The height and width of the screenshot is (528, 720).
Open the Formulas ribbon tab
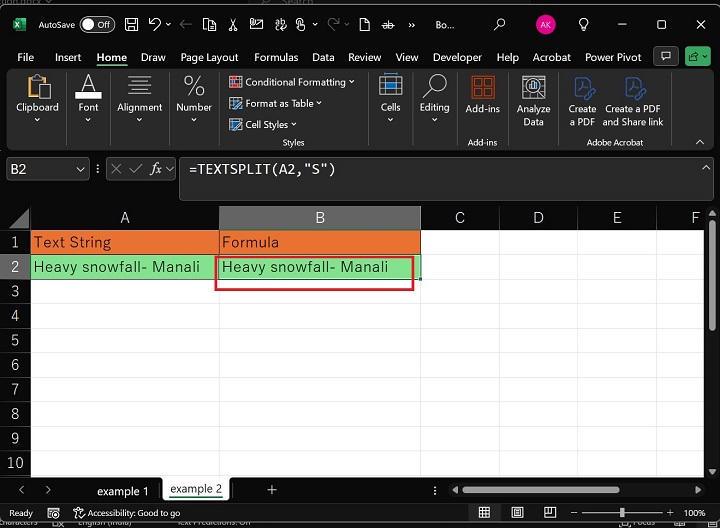click(276, 58)
